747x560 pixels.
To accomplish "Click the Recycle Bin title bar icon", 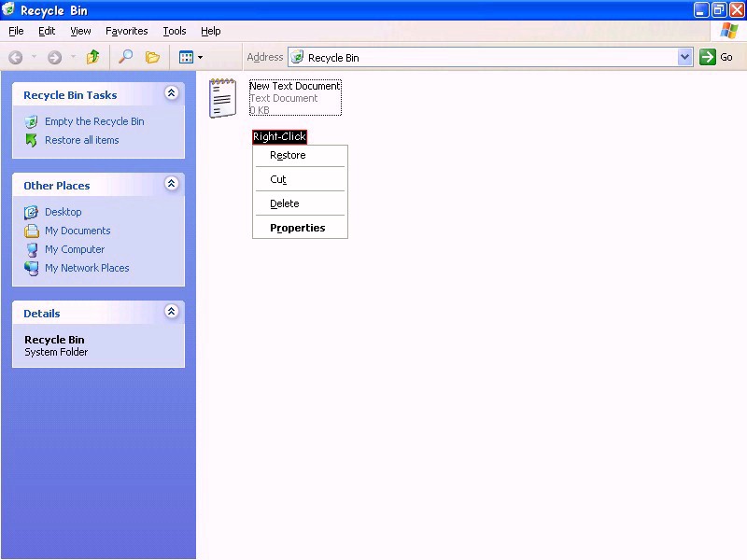I will tap(8, 9).
